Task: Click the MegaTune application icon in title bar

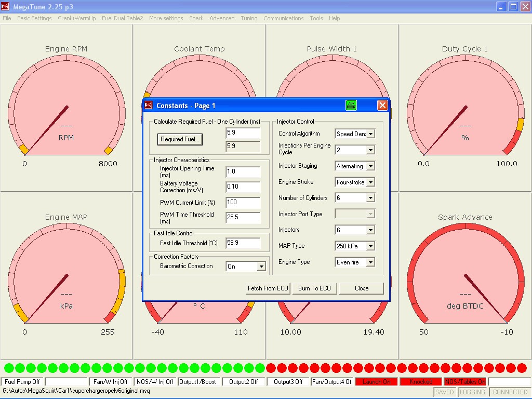Action: [5, 6]
